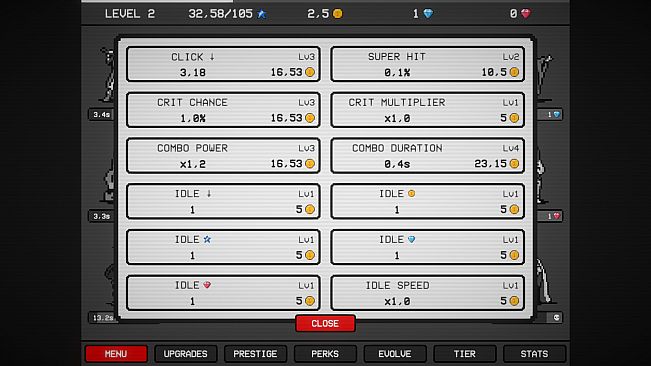Upgrade Idle ruby gem income
This screenshot has width=651, height=366.
coord(223,293)
